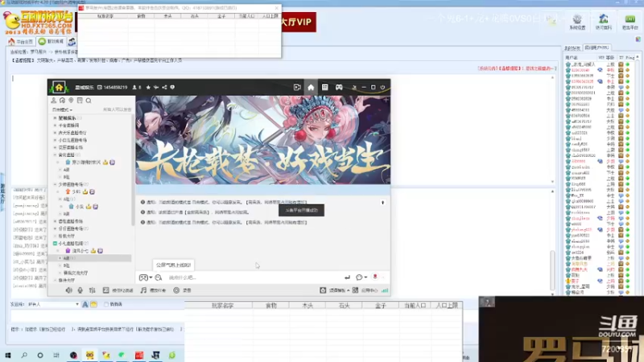Click the channel tree vertical scrollbar

[x=133, y=171]
